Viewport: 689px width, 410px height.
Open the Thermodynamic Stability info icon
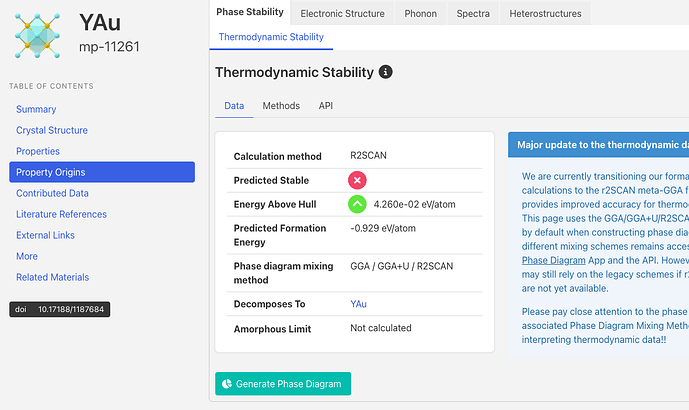click(x=385, y=72)
